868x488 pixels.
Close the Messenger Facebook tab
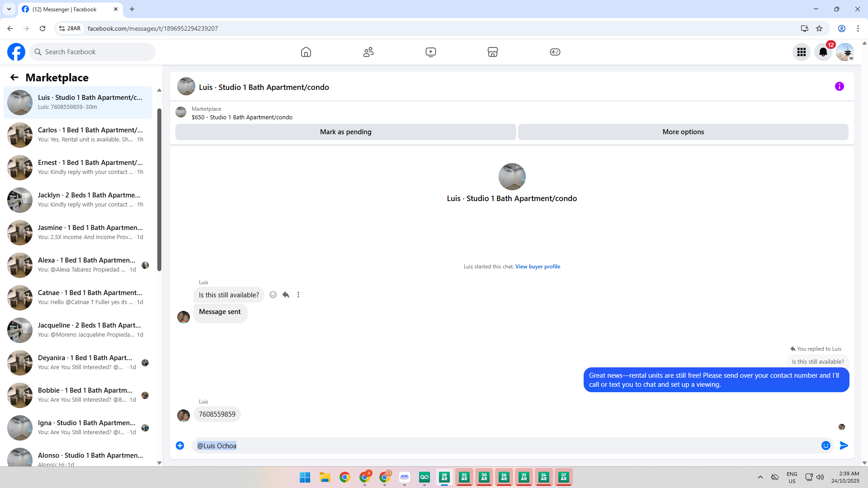(116, 9)
